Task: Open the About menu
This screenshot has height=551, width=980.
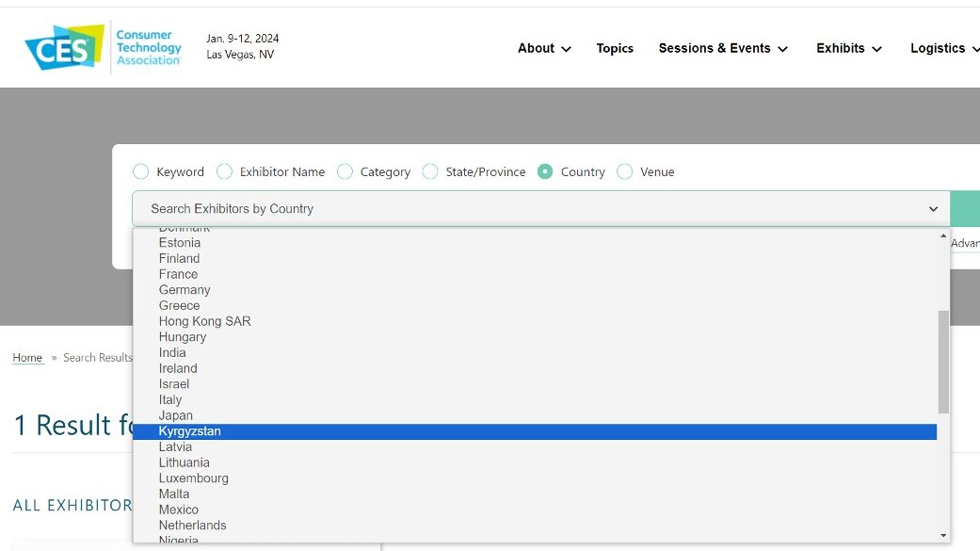Action: (x=544, y=48)
